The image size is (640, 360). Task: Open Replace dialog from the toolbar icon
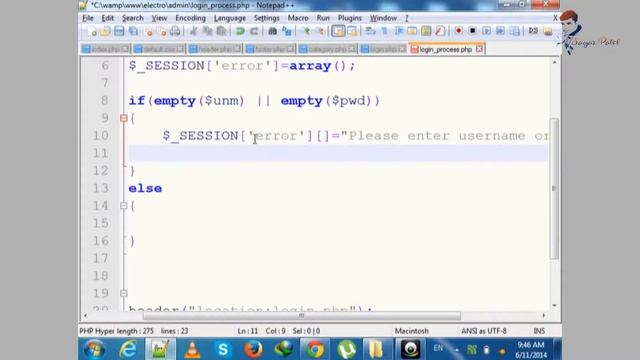[287, 31]
